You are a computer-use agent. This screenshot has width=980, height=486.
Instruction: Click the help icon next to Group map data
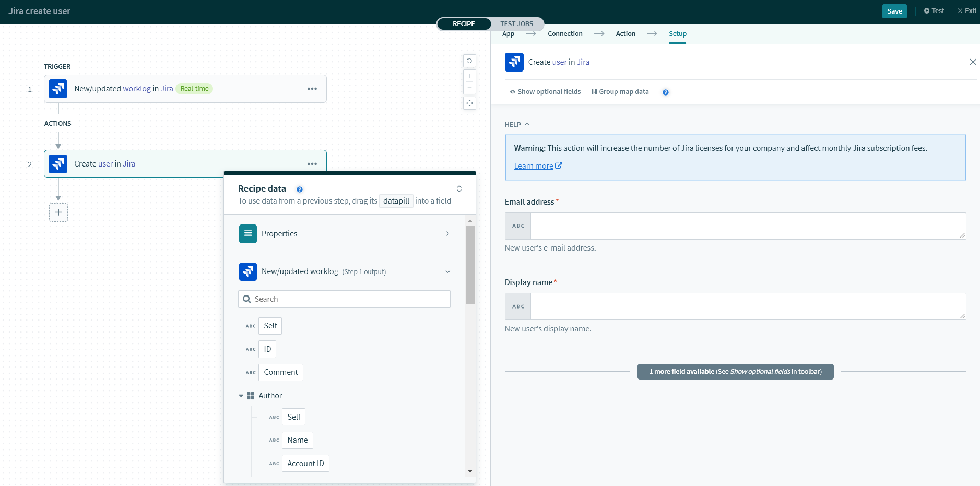(666, 92)
